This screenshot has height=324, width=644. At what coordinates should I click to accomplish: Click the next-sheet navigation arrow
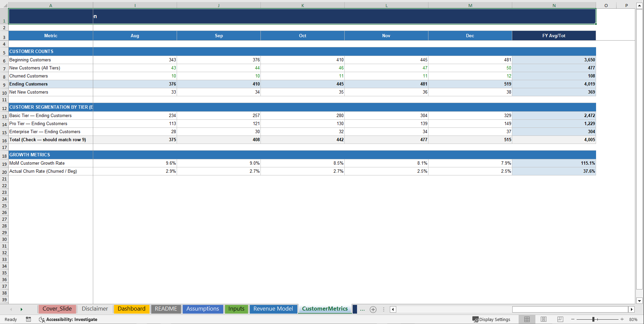(x=21, y=309)
